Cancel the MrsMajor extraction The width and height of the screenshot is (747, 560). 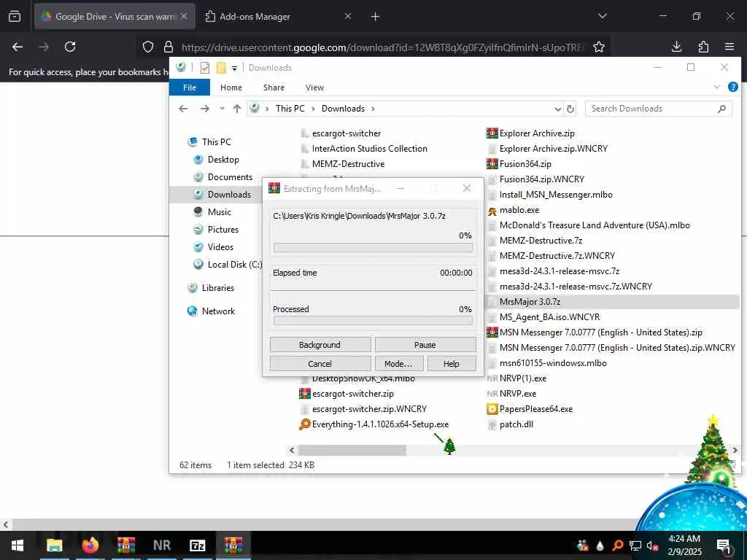tap(320, 364)
